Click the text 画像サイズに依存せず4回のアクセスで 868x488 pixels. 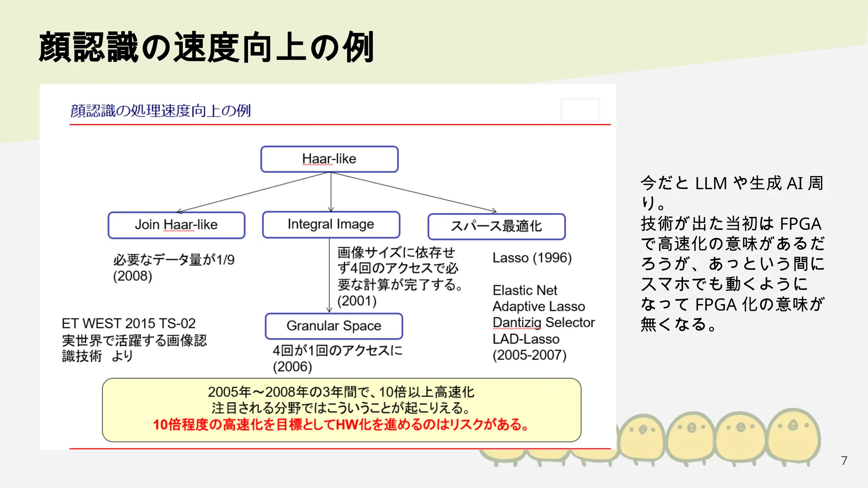click(398, 260)
